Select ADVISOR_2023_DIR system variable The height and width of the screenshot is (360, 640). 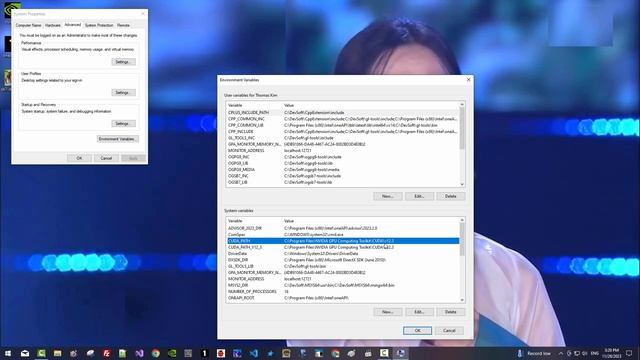tap(343, 228)
